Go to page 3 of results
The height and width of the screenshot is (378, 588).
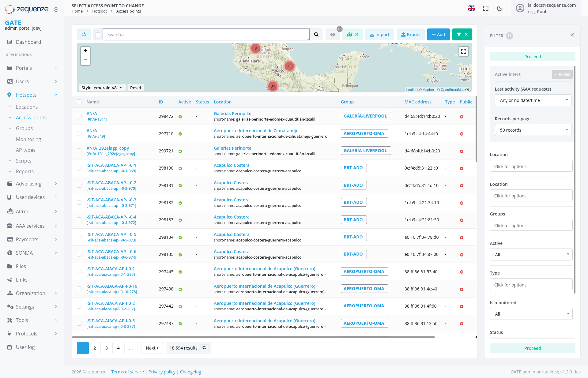(106, 348)
